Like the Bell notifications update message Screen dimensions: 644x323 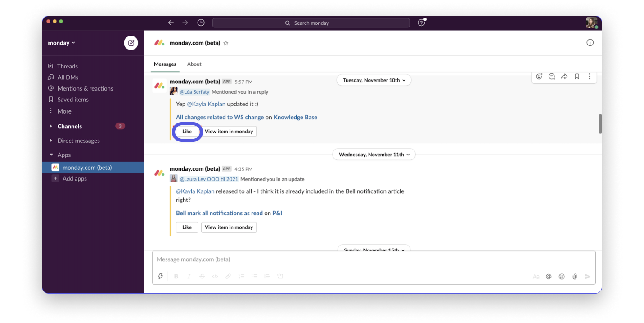tap(187, 227)
